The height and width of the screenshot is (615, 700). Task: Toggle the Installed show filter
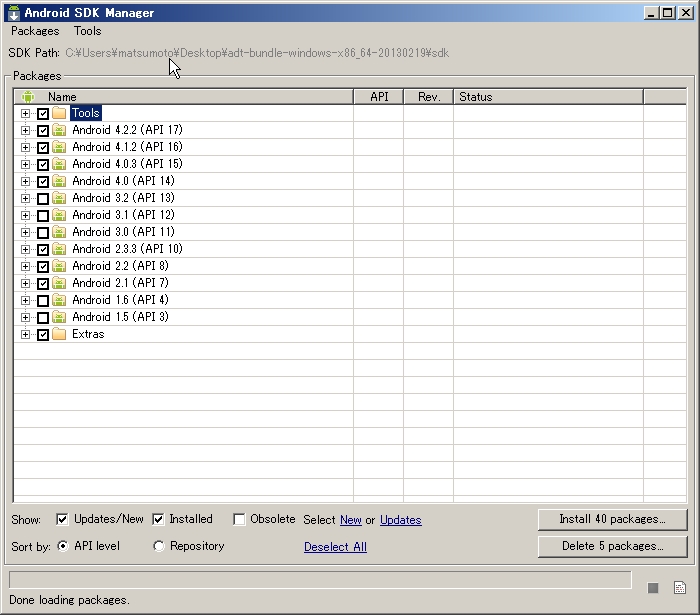158,519
